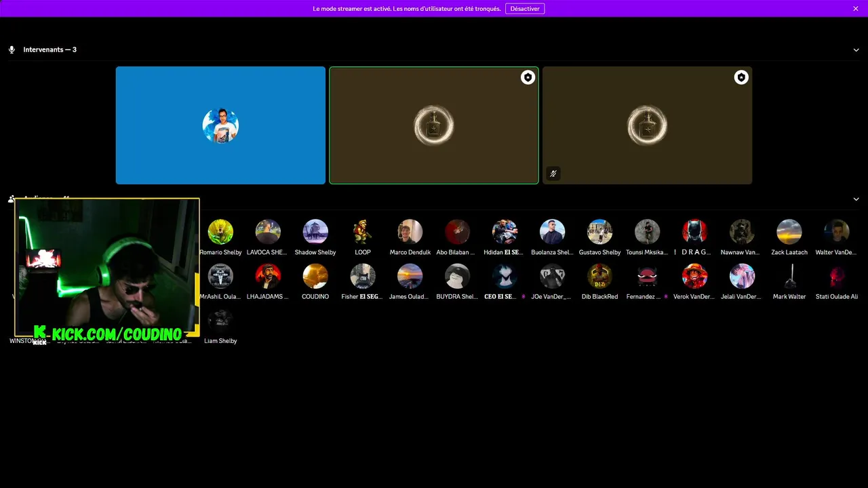Select Gustavo Shelby's avatar
The width and height of the screenshot is (868, 488).
[599, 232]
